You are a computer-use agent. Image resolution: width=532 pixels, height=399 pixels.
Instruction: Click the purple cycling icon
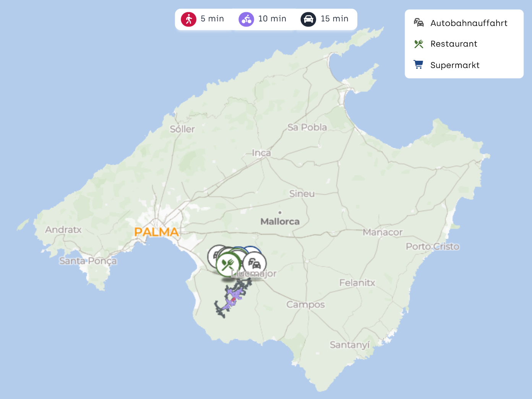(246, 19)
